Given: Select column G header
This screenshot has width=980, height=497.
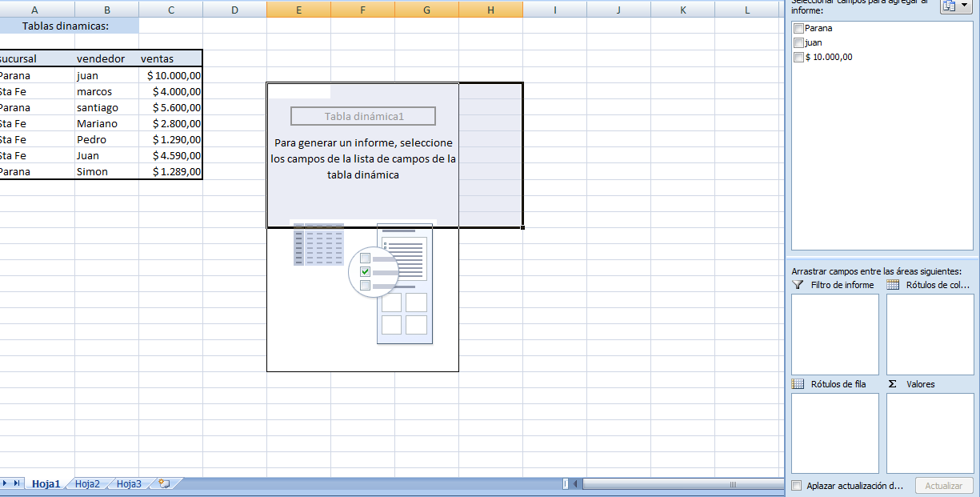Looking at the screenshot, I should (x=426, y=10).
